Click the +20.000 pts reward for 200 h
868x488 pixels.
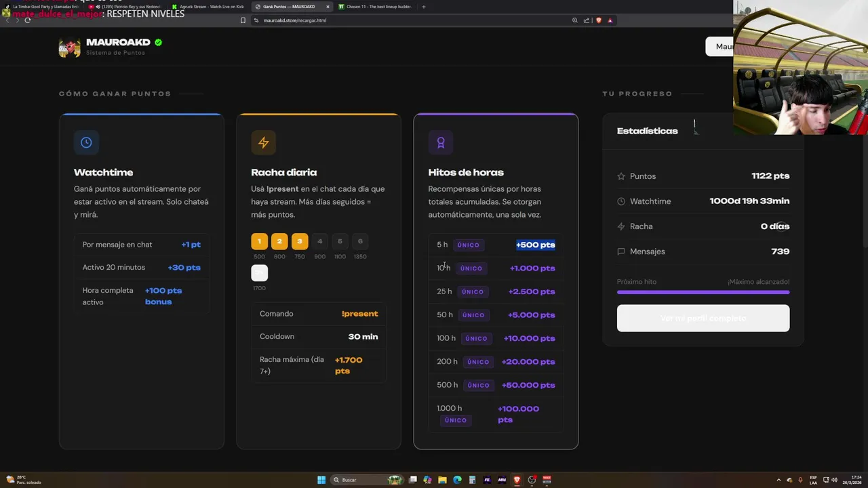tap(528, 362)
